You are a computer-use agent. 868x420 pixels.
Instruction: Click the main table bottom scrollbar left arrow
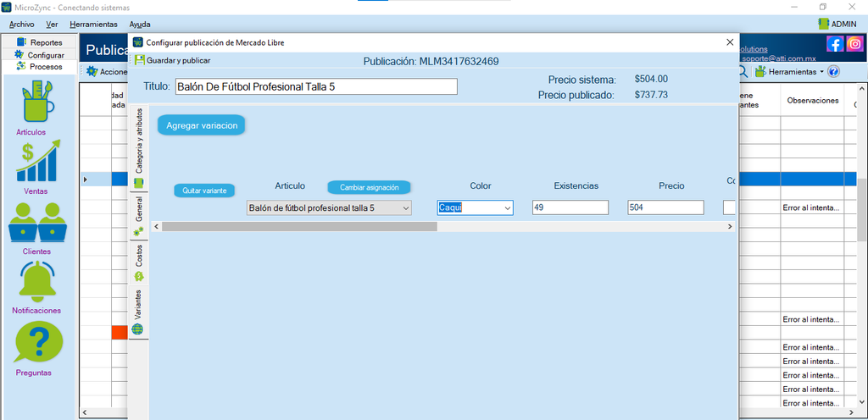(x=84, y=413)
